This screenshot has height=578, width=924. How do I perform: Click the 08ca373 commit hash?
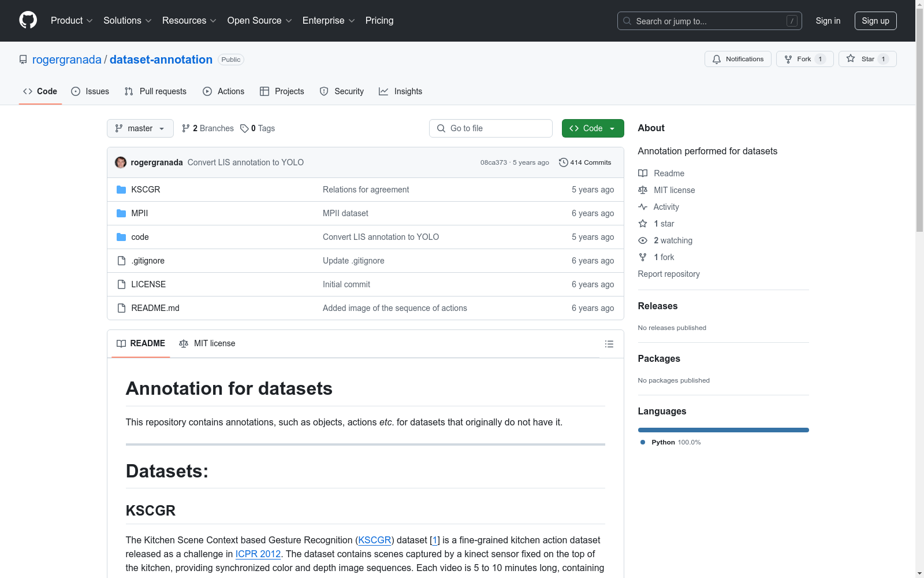(494, 162)
